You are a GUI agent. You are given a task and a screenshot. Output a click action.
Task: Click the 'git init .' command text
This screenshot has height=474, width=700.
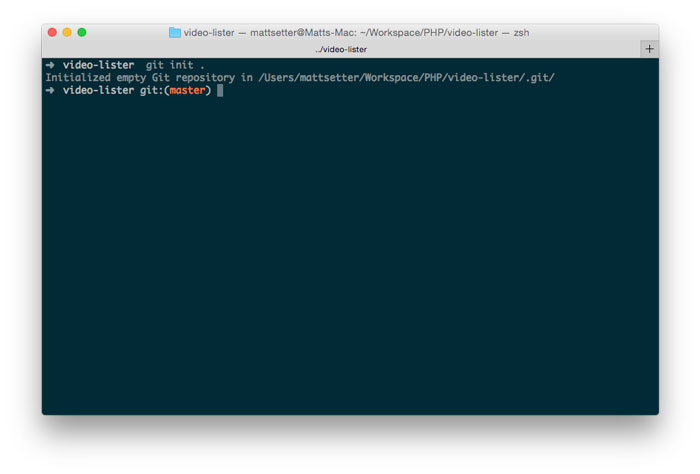click(175, 65)
